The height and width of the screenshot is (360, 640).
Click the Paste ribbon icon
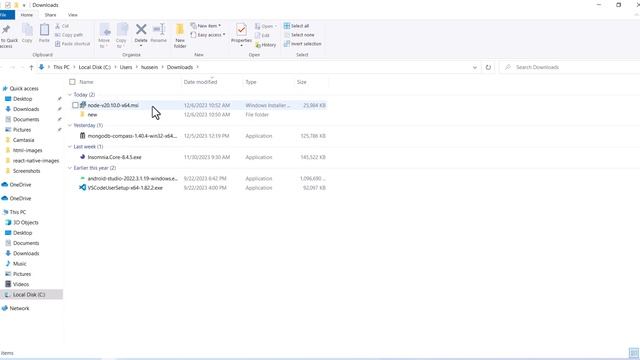tap(44, 30)
